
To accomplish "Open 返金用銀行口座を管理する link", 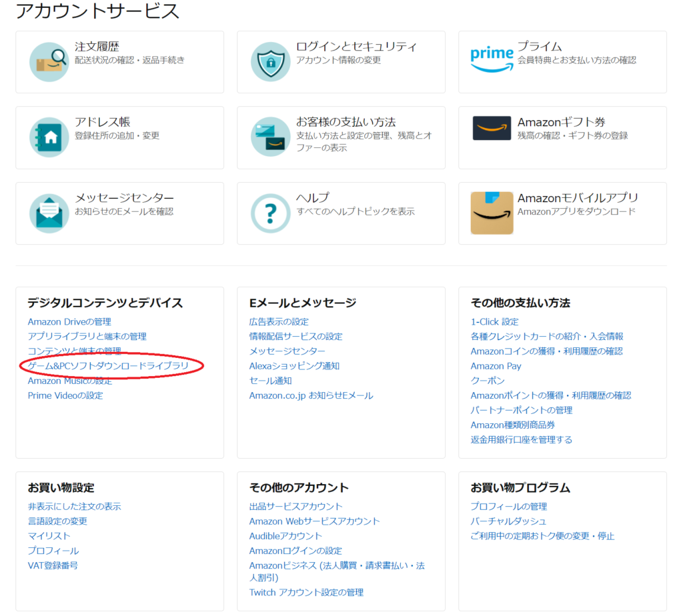I will point(522,440).
